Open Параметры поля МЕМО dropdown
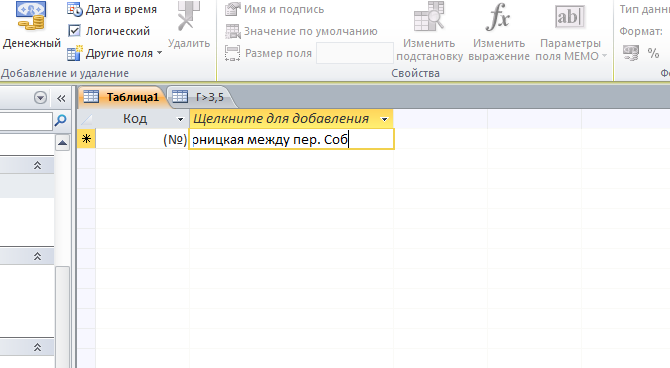The image size is (670, 368). (x=570, y=32)
